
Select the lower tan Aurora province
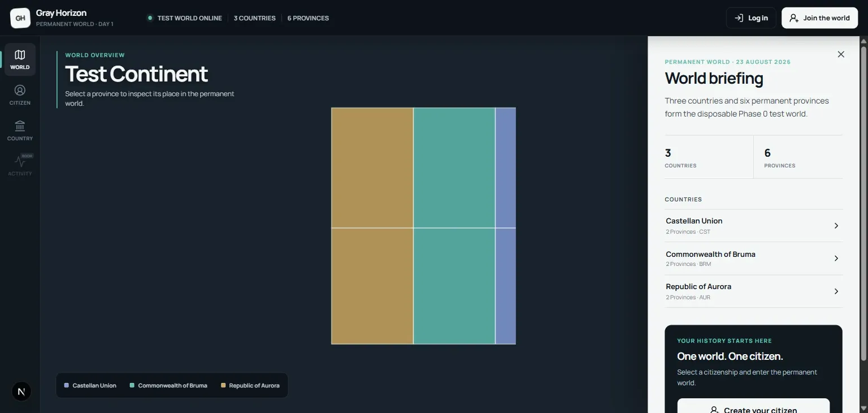(372, 286)
